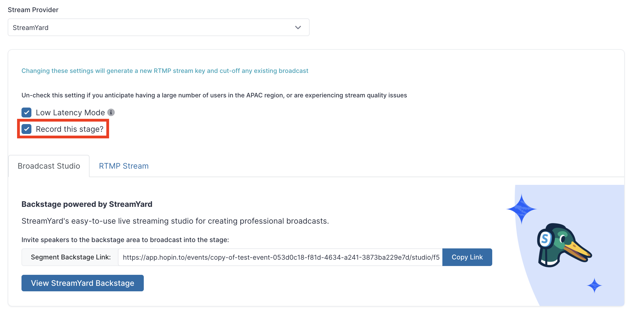Click the 'Backstage powered by StreamYard' heading
This screenshot has width=644, height=318.
(87, 204)
